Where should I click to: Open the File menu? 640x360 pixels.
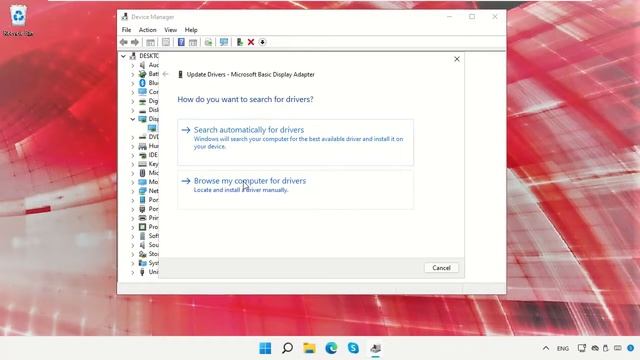coord(127,30)
